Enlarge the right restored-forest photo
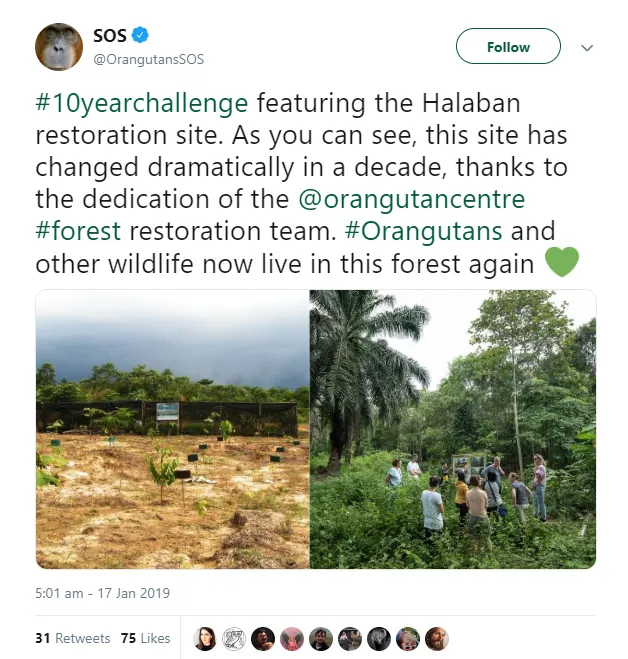This screenshot has height=659, width=628. coord(453,429)
